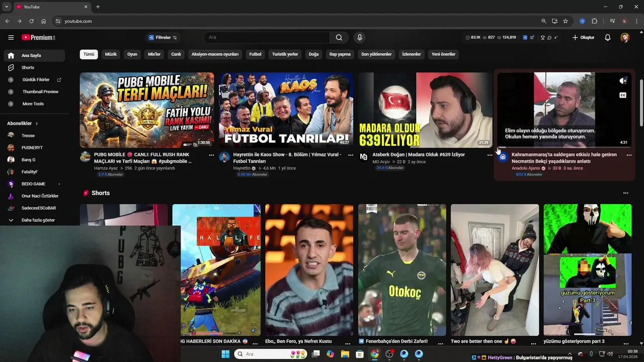
Task: Click the YouTube Premium logo
Action: 38,37
